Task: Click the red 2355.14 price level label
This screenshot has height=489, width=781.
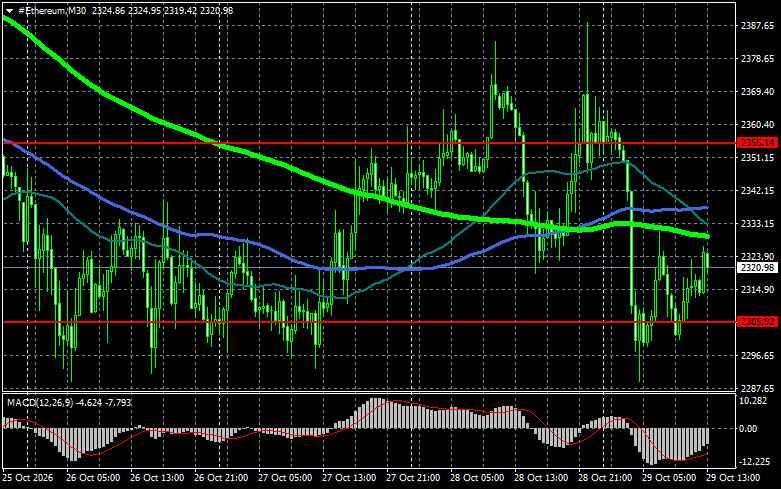Action: click(x=758, y=143)
